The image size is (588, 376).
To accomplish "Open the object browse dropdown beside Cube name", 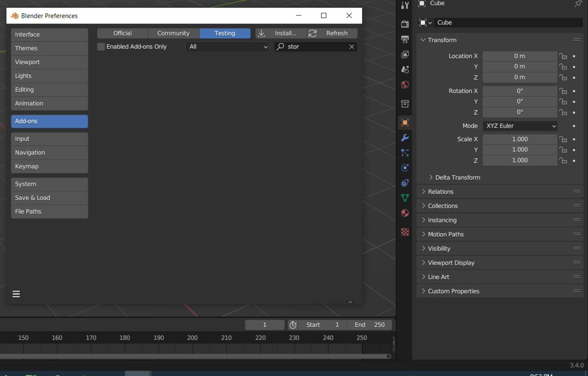I will pyautogui.click(x=425, y=22).
